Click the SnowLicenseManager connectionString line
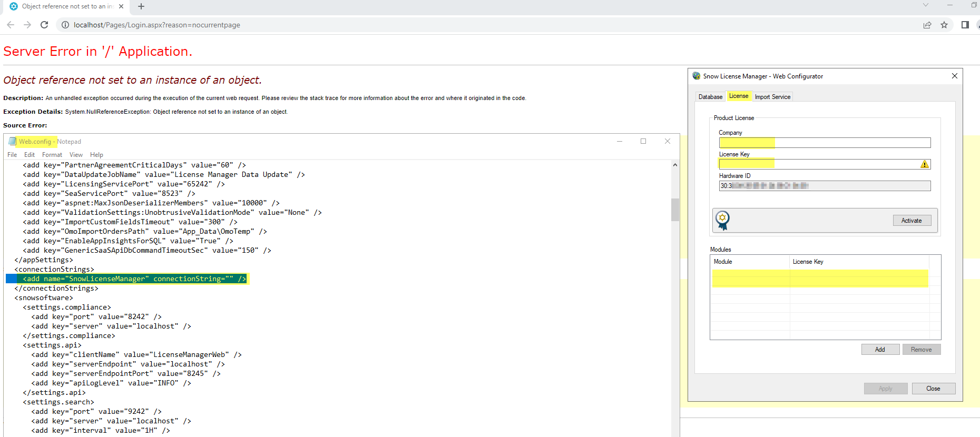Viewport: 980px width, 437px height. pyautogui.click(x=134, y=279)
